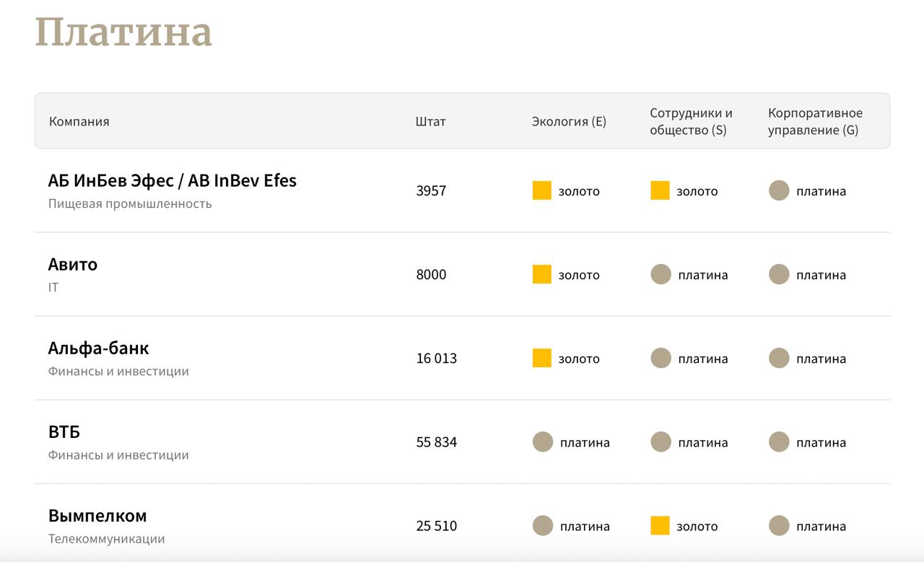Screen dimensions: 924x562
Task: Click ВТБ's platinum Ecology circle icon
Action: click(x=543, y=442)
